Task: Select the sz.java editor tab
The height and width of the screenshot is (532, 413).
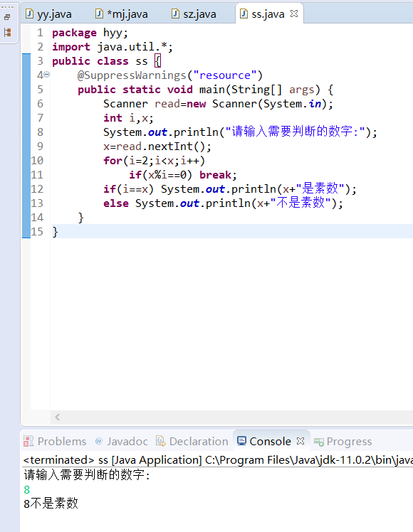Action: (194, 14)
